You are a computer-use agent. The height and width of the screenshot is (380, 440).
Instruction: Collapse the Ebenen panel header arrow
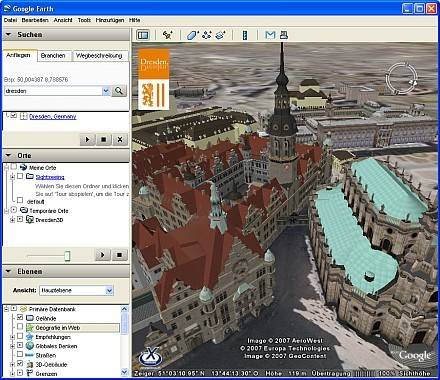(x=9, y=271)
